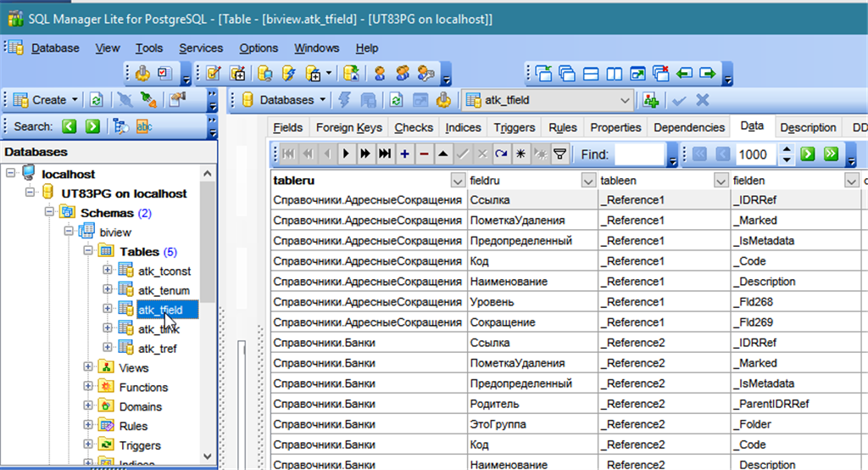Open the tableru column filter dropdown
The height and width of the screenshot is (470, 868).
458,180
